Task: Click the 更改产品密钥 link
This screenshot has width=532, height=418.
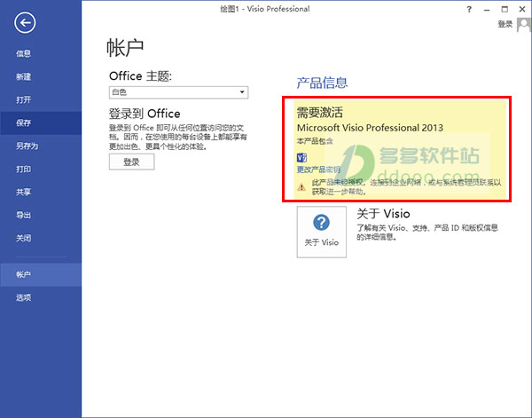Action: tap(318, 170)
